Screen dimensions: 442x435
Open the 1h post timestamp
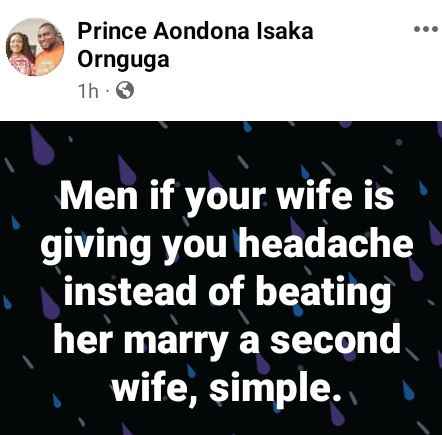(x=88, y=91)
